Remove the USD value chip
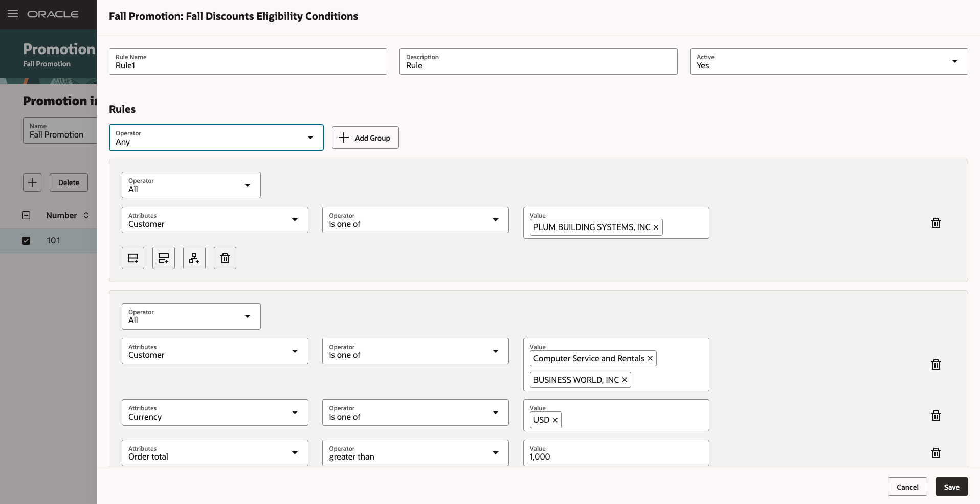Image resolution: width=980 pixels, height=504 pixels. pos(555,420)
